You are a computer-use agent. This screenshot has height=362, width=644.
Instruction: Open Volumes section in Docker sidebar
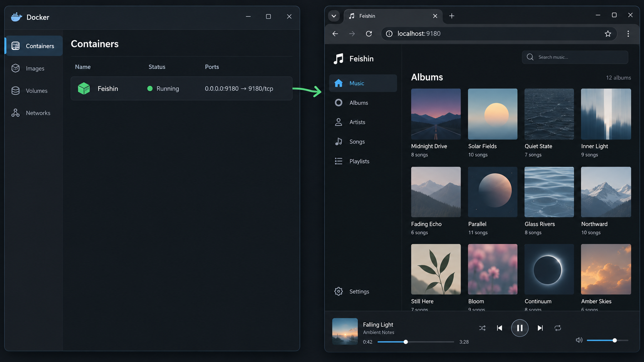[34, 91]
